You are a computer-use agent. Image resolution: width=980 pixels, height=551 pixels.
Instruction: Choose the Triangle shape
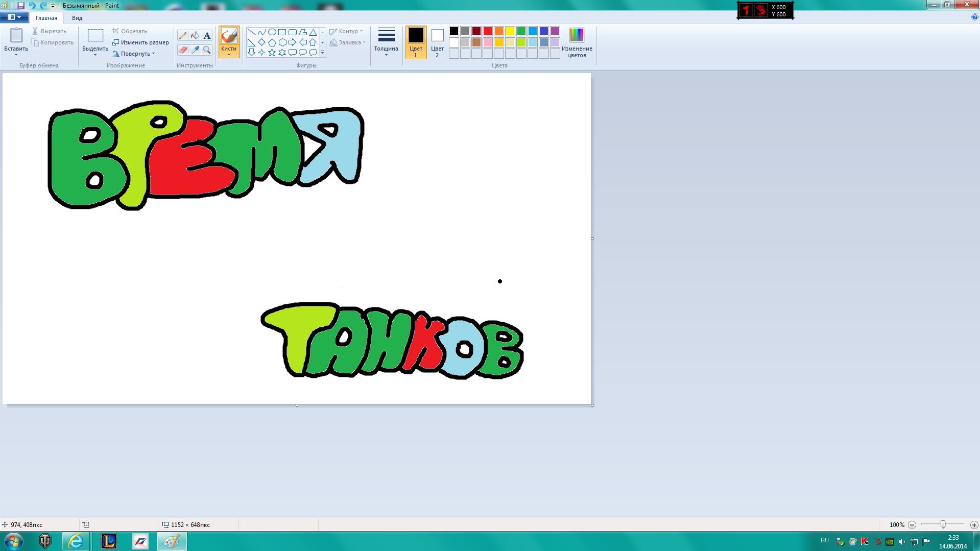point(313,32)
